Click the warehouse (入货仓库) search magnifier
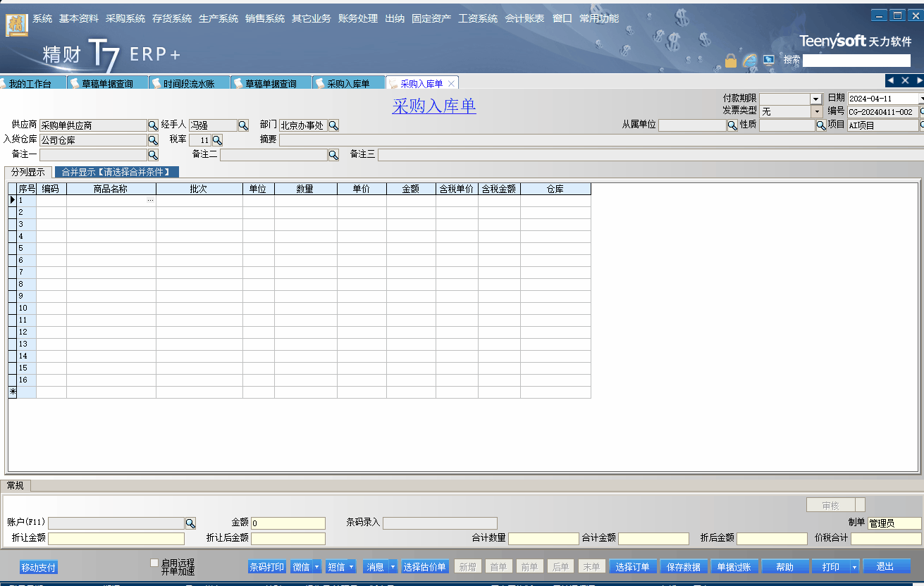This screenshot has height=586, width=924. coord(153,140)
